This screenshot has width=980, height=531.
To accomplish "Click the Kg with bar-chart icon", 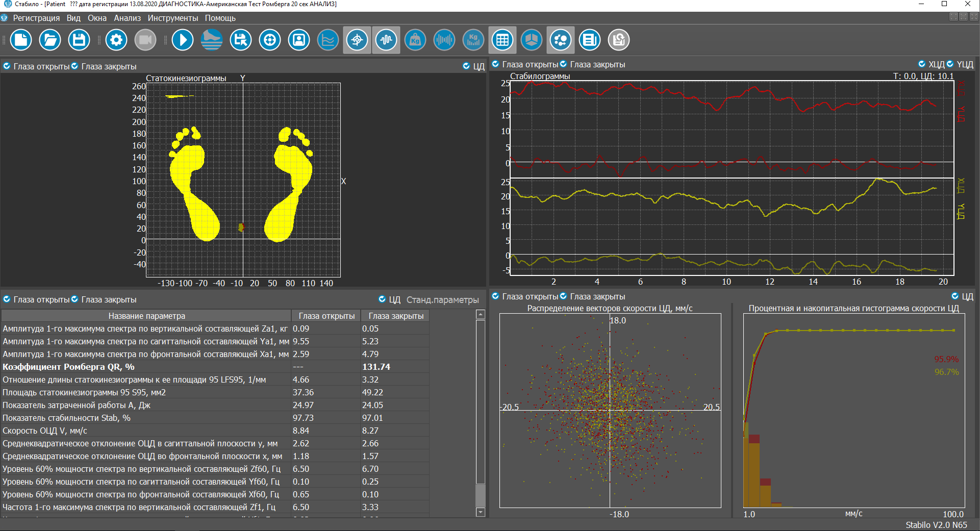I will (473, 40).
